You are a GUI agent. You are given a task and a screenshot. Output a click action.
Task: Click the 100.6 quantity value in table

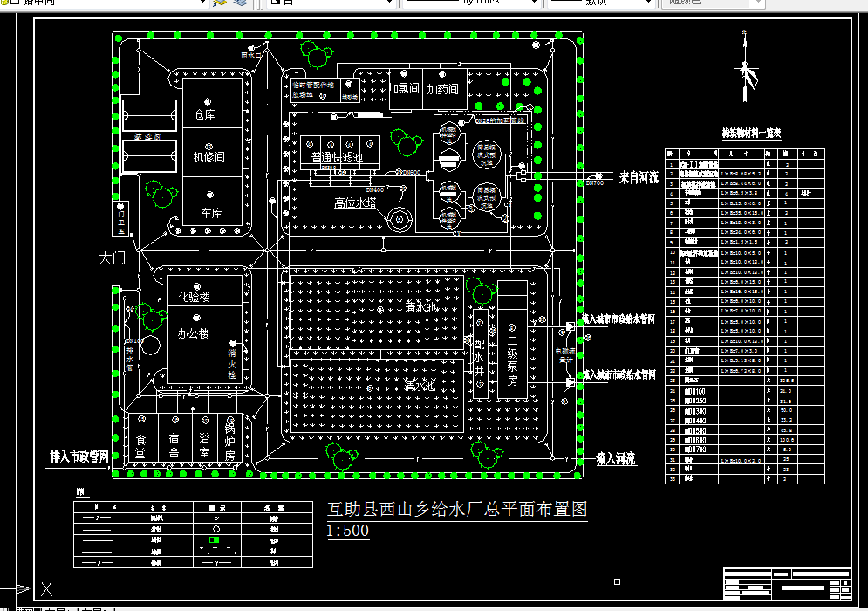pos(787,440)
